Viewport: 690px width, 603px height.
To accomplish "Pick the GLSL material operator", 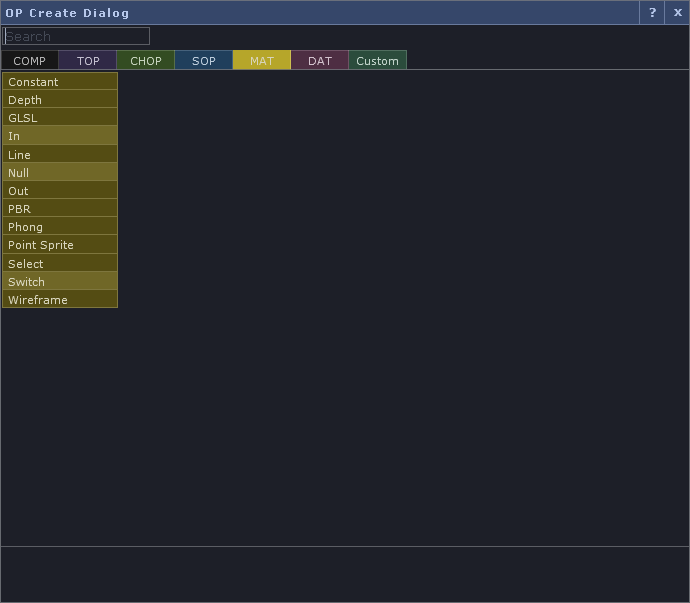I will (60, 118).
